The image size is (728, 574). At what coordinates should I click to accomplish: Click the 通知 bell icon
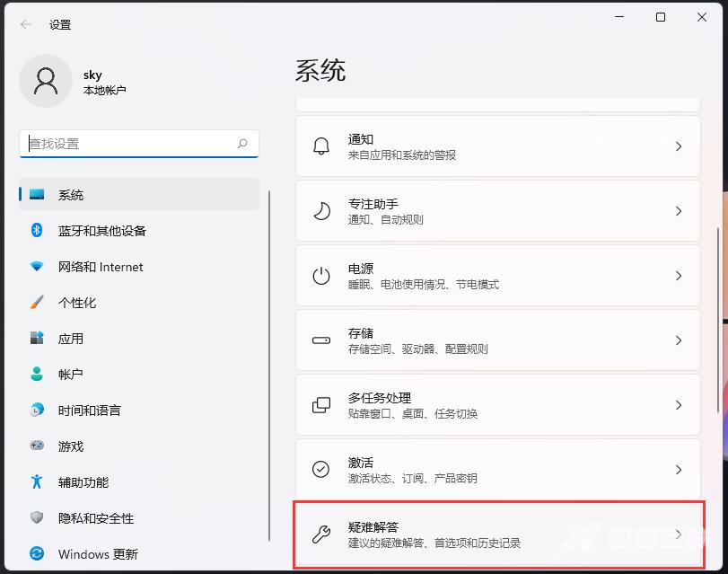click(x=323, y=146)
